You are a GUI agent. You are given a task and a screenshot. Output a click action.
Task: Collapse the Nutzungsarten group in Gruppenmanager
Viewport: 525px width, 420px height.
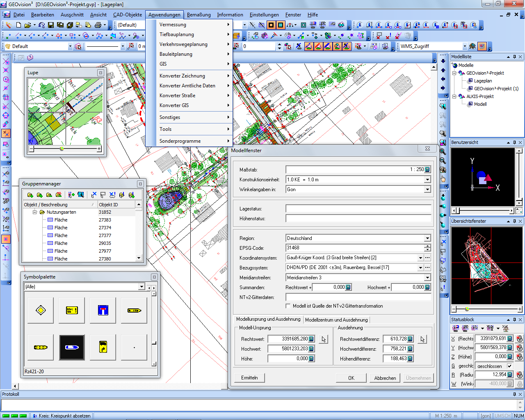click(x=35, y=212)
